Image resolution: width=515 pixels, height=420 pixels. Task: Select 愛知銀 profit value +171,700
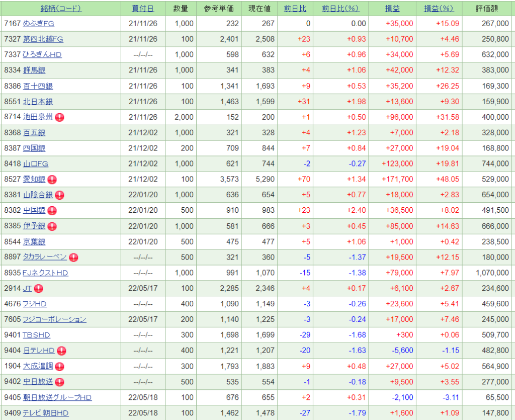click(x=397, y=179)
